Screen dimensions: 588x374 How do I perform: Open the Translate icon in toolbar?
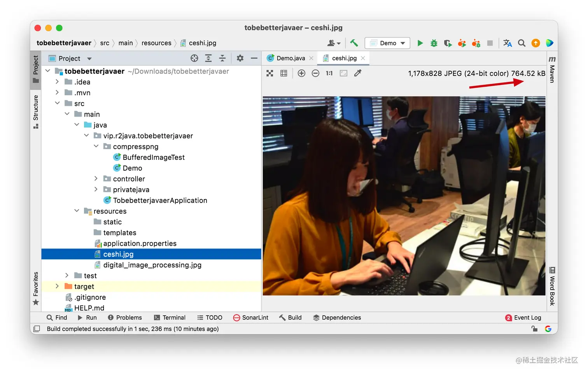coord(507,43)
